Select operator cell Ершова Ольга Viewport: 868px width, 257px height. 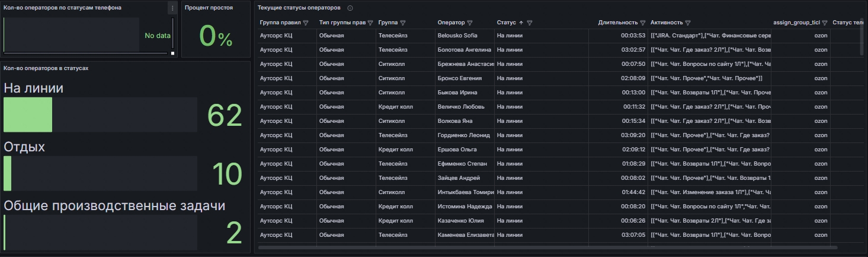pyautogui.click(x=465, y=150)
